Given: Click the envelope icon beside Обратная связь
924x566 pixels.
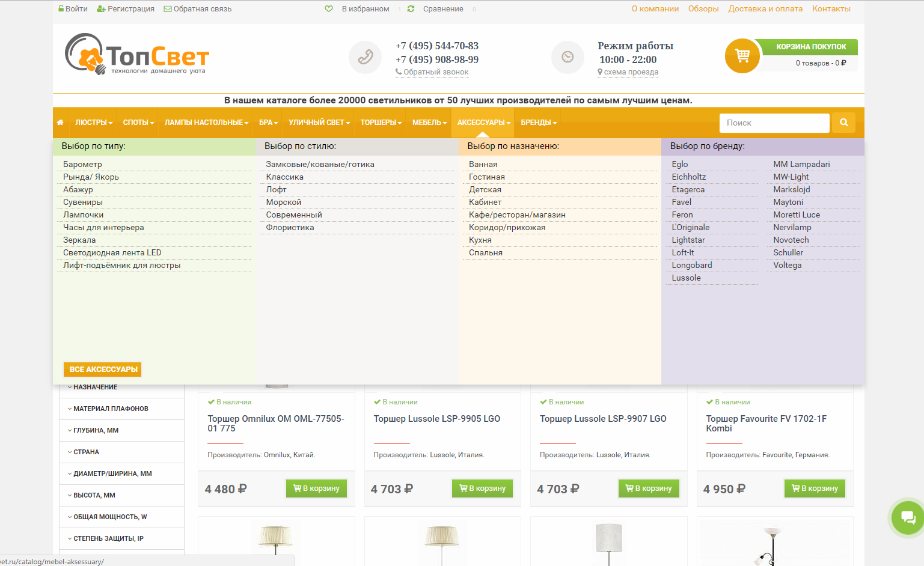Looking at the screenshot, I should (x=168, y=9).
